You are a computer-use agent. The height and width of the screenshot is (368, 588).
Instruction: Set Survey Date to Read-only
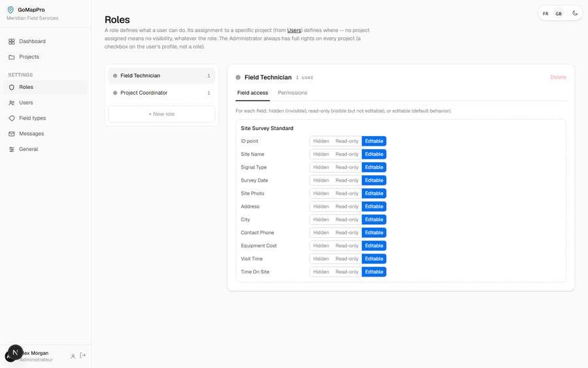tap(347, 180)
